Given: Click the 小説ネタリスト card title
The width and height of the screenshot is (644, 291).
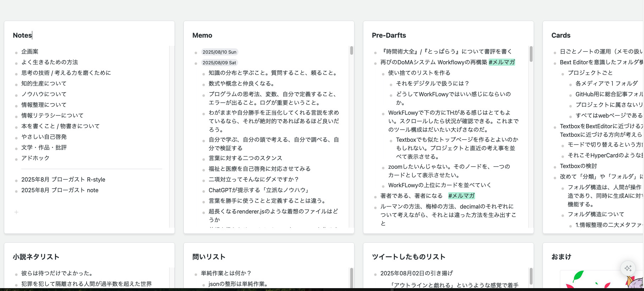Looking at the screenshot, I should point(36,257).
